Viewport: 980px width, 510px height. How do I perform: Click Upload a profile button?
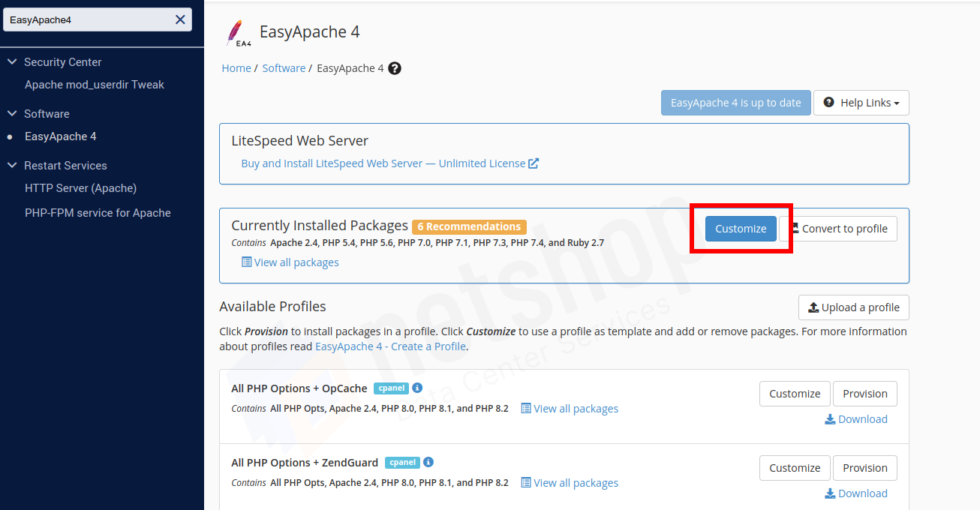tap(854, 307)
